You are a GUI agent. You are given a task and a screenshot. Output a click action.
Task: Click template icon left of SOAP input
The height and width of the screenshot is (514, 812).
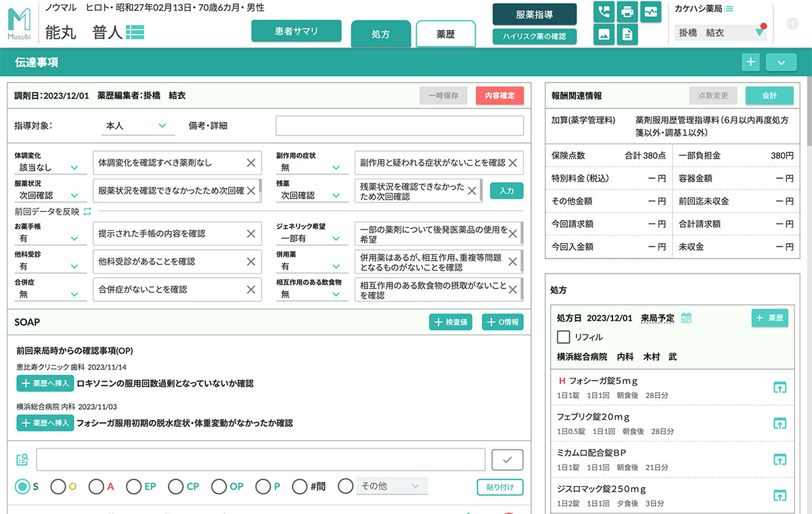pyautogui.click(x=22, y=460)
